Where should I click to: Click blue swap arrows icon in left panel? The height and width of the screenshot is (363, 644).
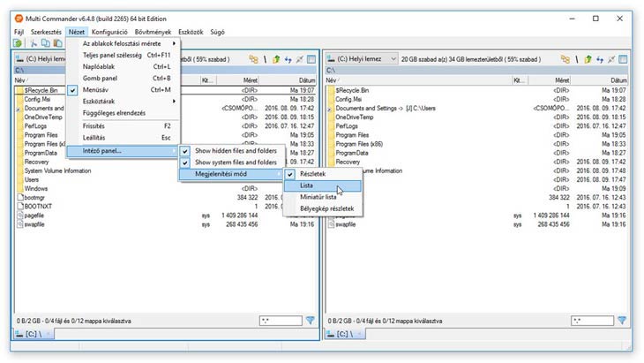[x=288, y=59]
